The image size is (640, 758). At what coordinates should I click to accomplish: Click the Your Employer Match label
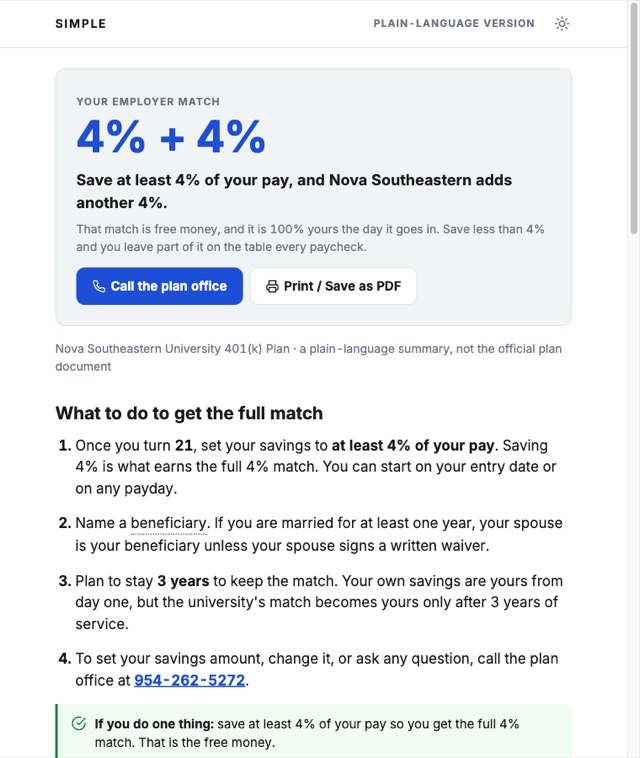(148, 102)
